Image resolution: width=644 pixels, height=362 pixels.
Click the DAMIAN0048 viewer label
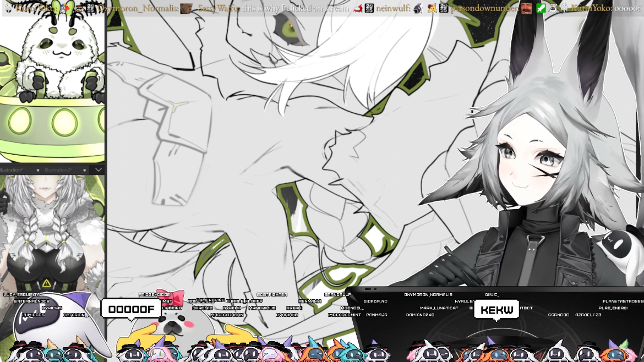click(420, 315)
